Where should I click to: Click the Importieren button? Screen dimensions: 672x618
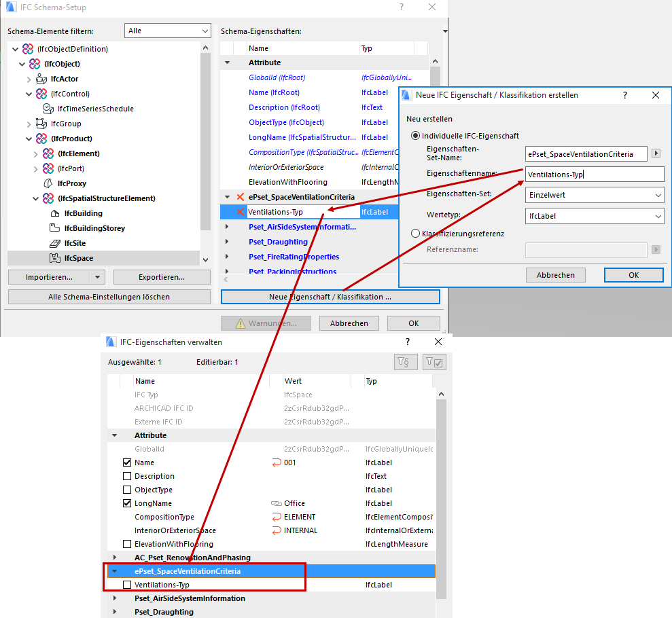tap(50, 277)
